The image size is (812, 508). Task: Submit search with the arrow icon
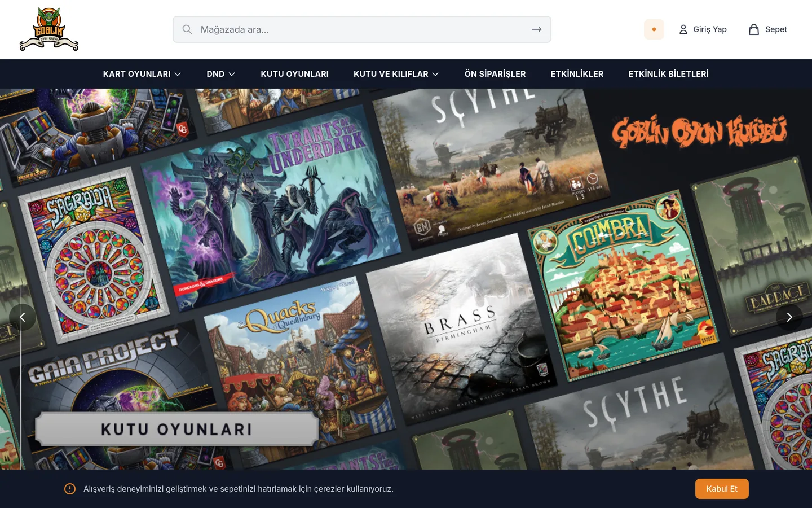point(537,29)
